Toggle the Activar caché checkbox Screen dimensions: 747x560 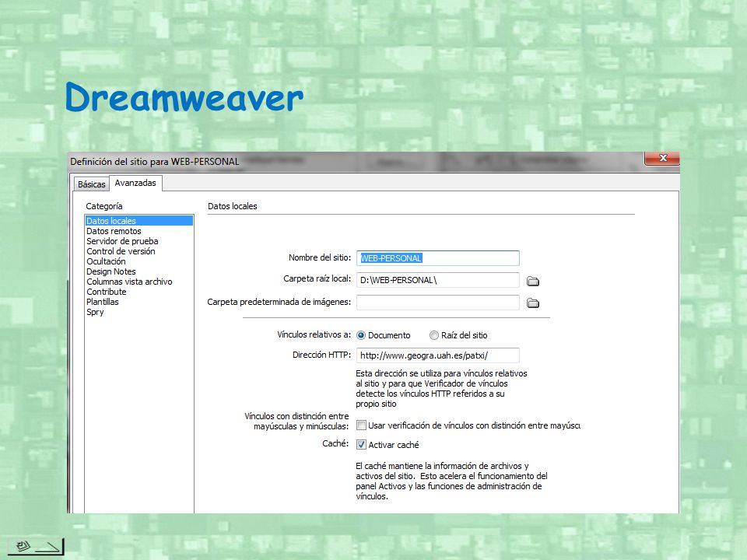click(x=362, y=445)
